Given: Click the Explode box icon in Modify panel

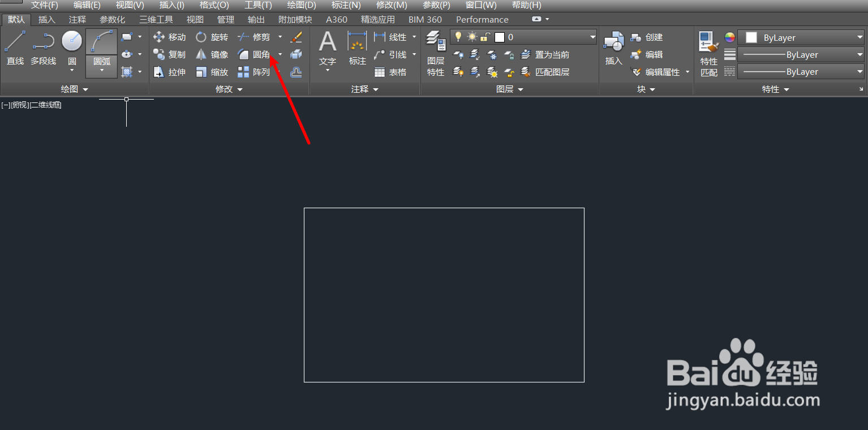Looking at the screenshot, I should tap(297, 55).
